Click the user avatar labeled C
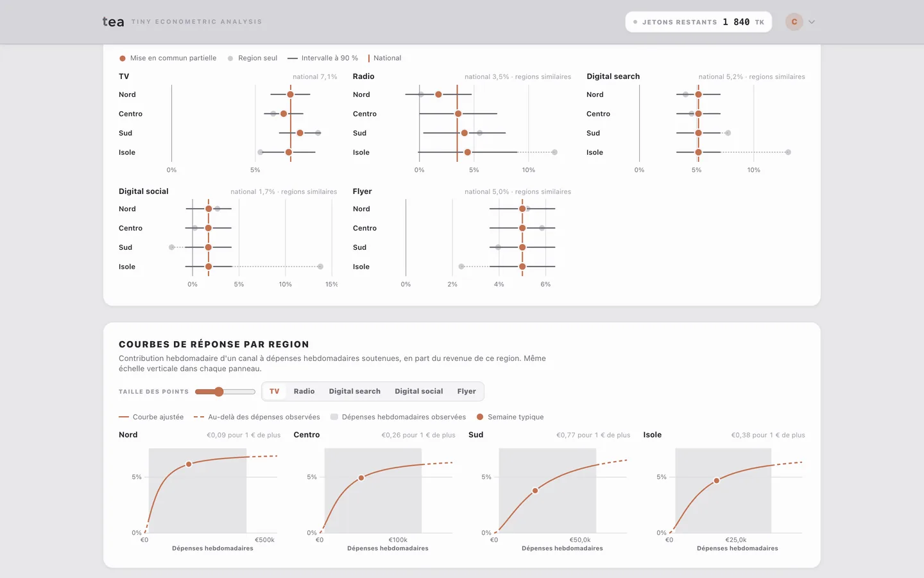Viewport: 924px width, 578px height. (794, 22)
